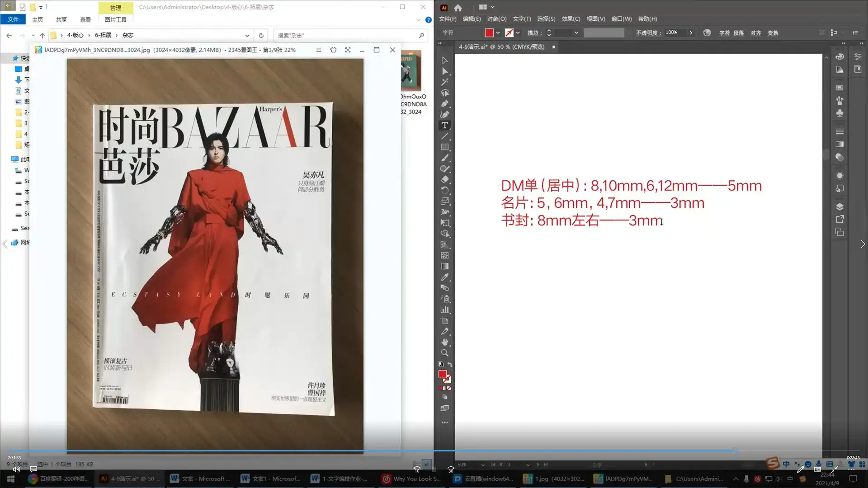The image size is (868, 488).
Task: Select the Type tool in Illustrator toolbar
Action: (445, 125)
